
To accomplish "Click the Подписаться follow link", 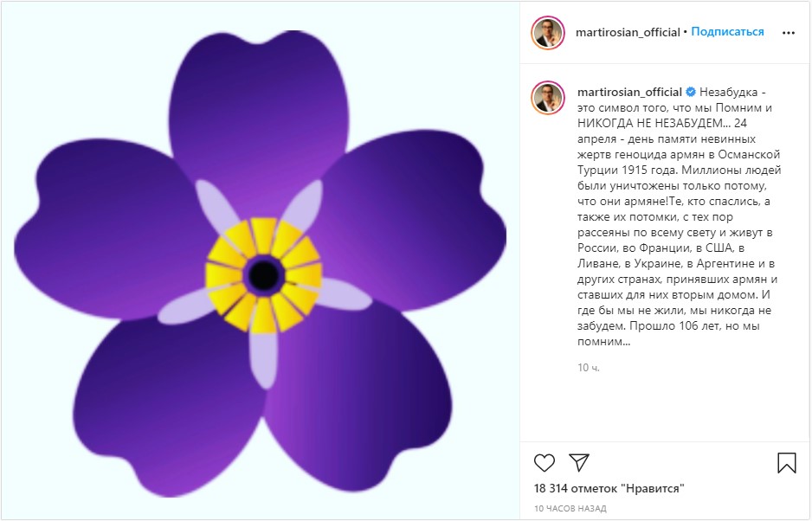I will (727, 32).
